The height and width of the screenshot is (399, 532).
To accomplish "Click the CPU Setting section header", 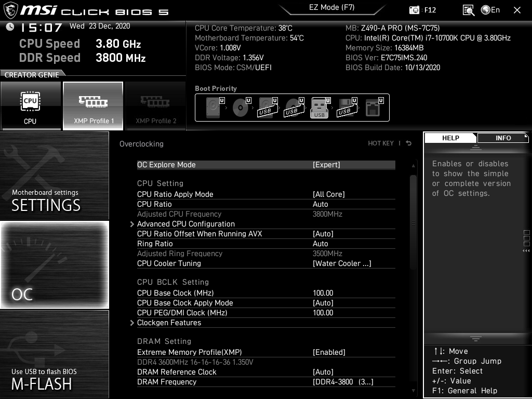I will (x=160, y=183).
